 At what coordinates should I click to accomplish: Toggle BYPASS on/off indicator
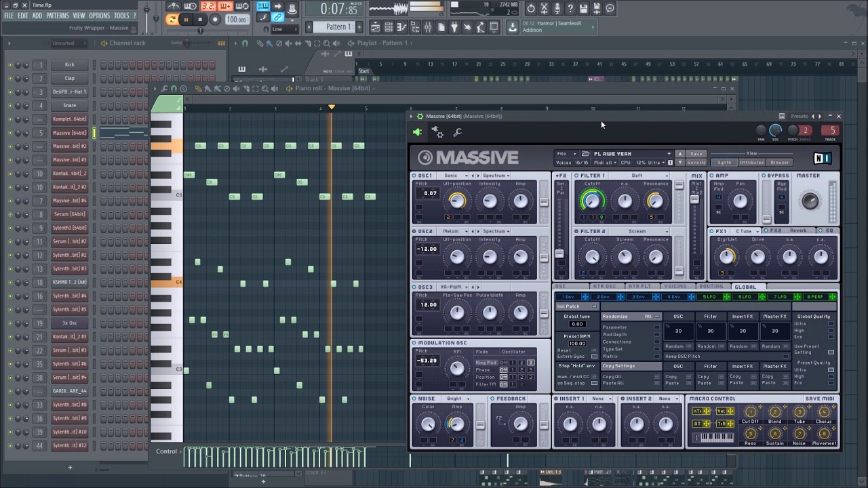point(764,176)
